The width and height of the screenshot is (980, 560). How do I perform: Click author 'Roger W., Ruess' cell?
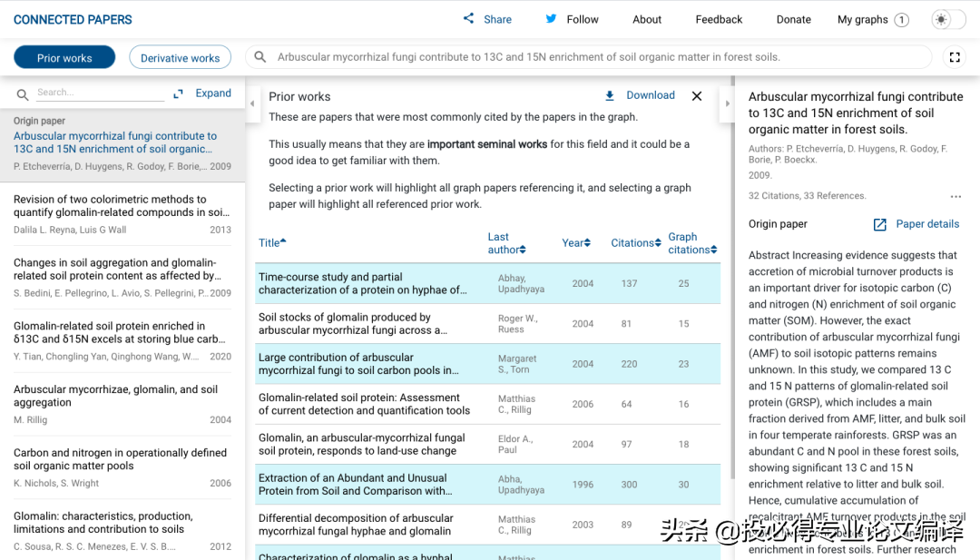pyautogui.click(x=517, y=324)
